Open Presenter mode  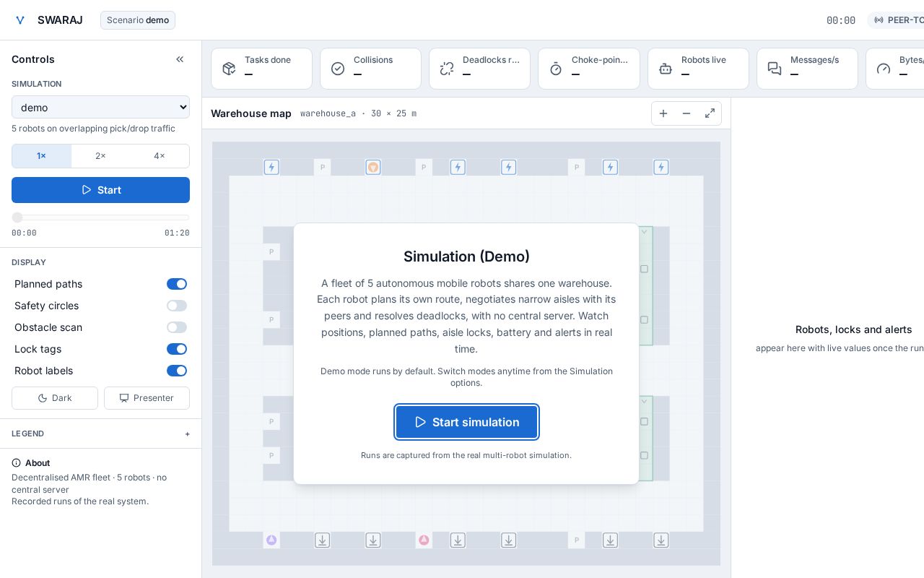(147, 398)
